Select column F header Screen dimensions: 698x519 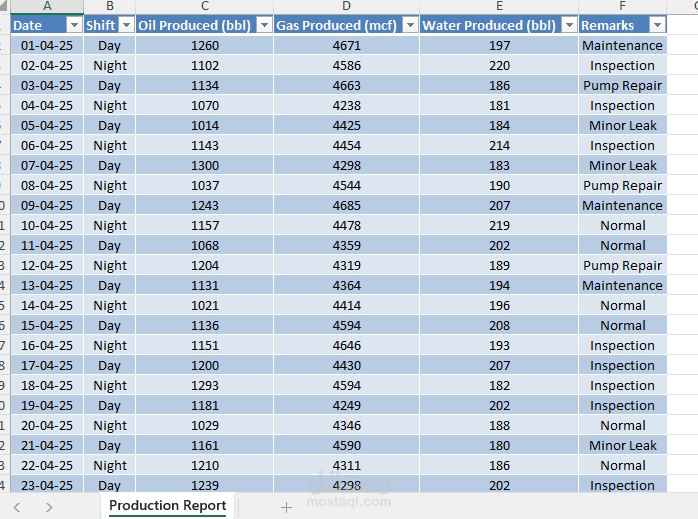click(x=622, y=6)
